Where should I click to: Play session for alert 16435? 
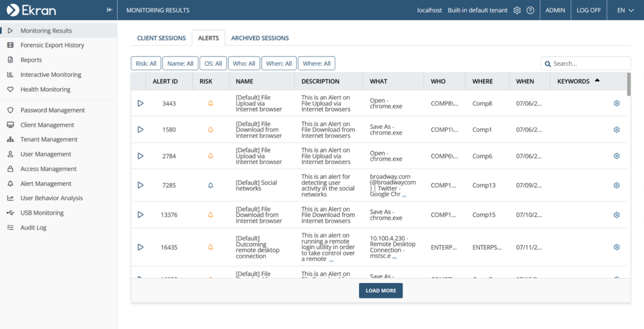(140, 247)
